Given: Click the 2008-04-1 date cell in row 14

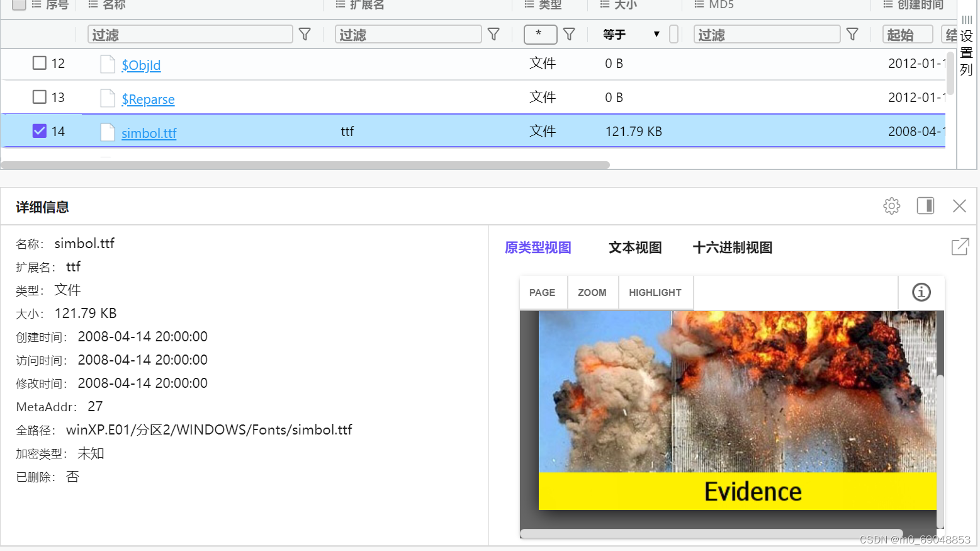Looking at the screenshot, I should click(916, 132).
